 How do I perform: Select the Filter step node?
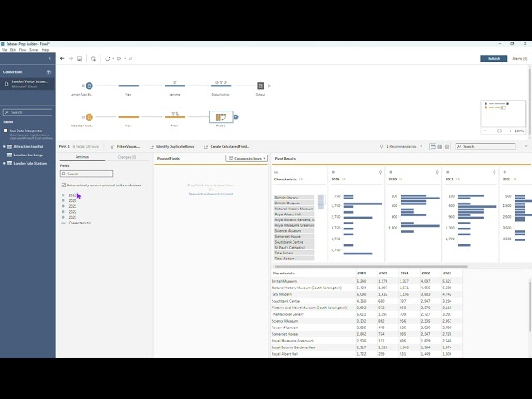click(x=175, y=116)
